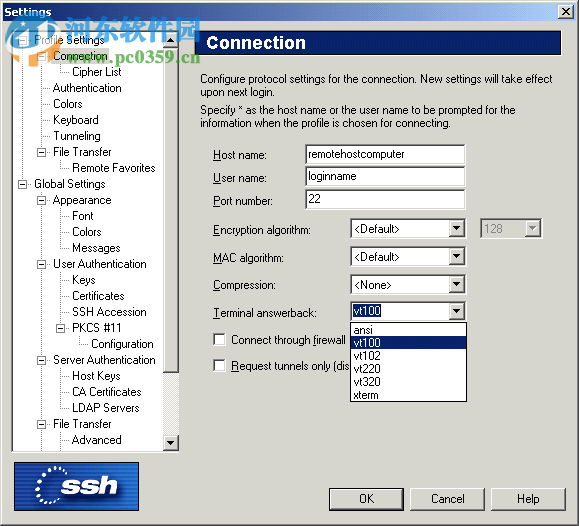Collapse the Appearance tree node

42,200
